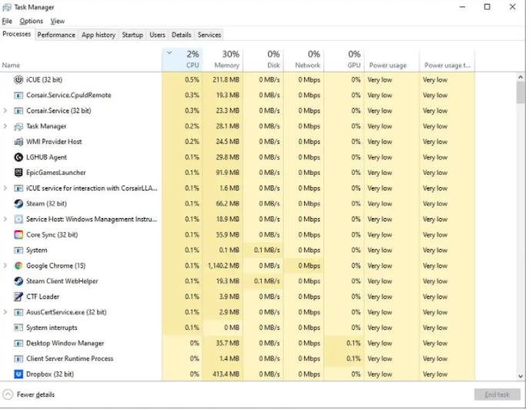
Task: Sort by the GPU column header
Action: point(344,59)
